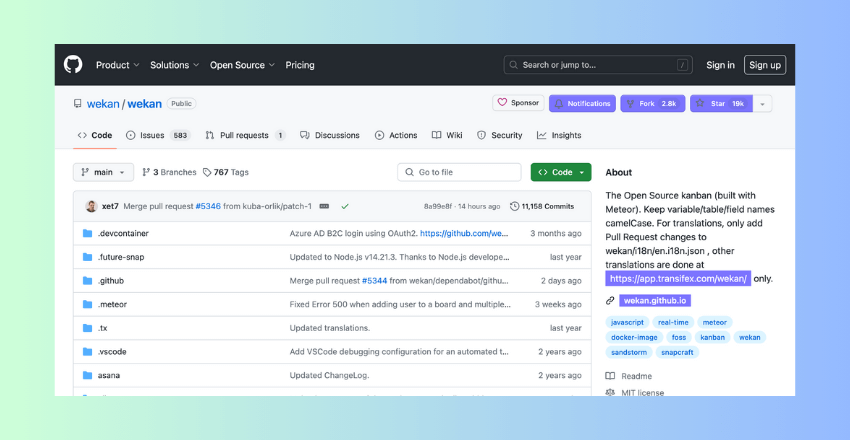The image size is (850, 440).
Task: View the 3 Branches link
Action: pyautogui.click(x=169, y=172)
